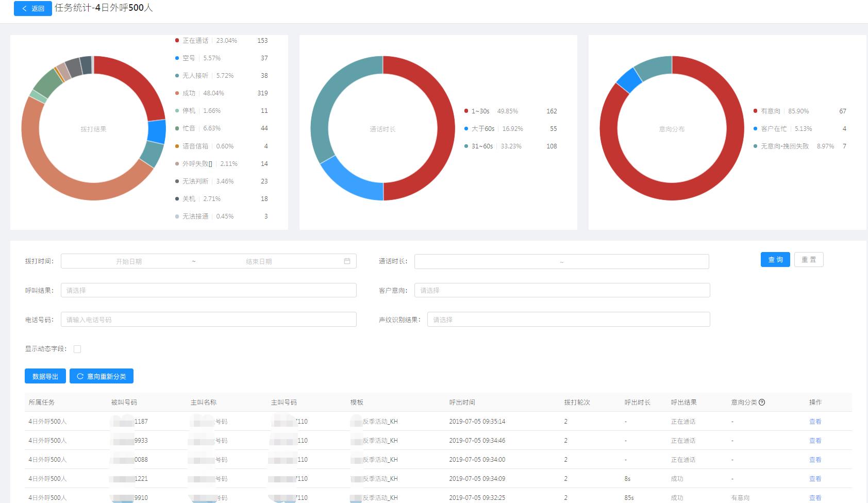The image size is (868, 503).
Task: Focus the 电话号码 input field
Action: [208, 320]
